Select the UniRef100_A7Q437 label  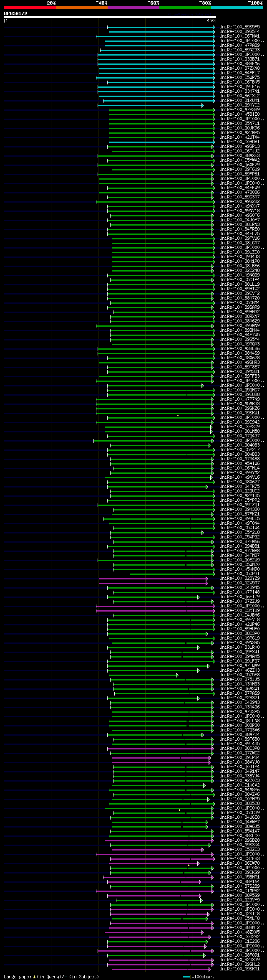(x=239, y=436)
